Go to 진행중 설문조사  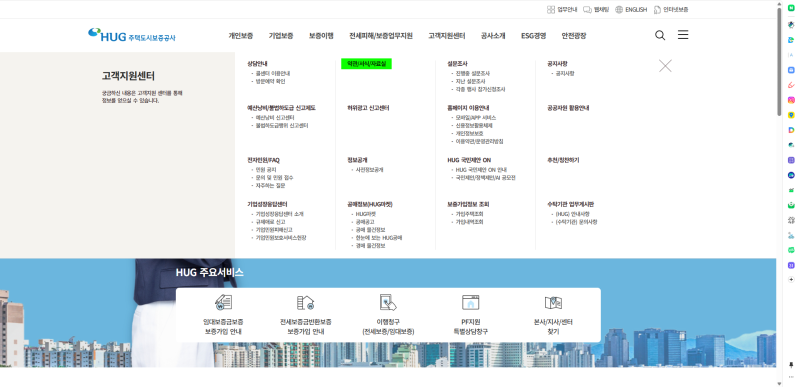(472, 73)
